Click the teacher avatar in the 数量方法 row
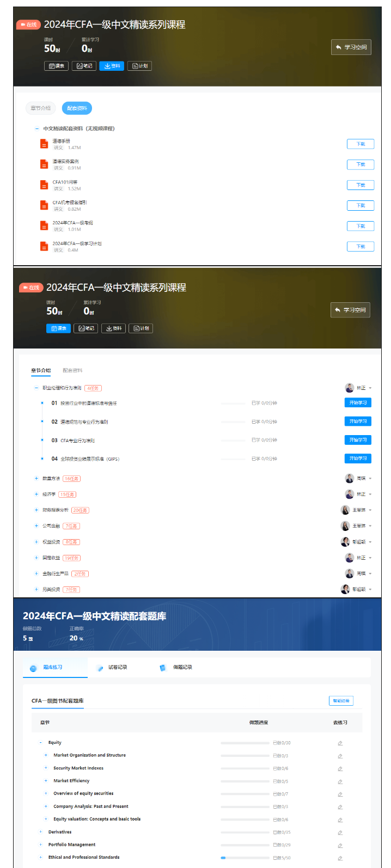 (x=350, y=479)
